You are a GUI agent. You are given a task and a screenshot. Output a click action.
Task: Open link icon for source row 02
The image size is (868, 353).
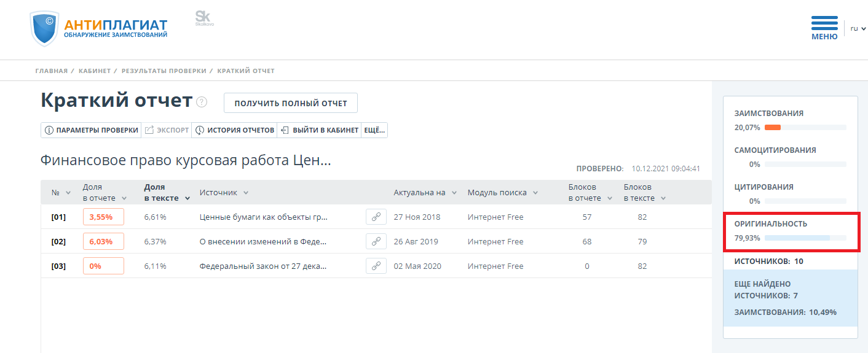click(376, 242)
